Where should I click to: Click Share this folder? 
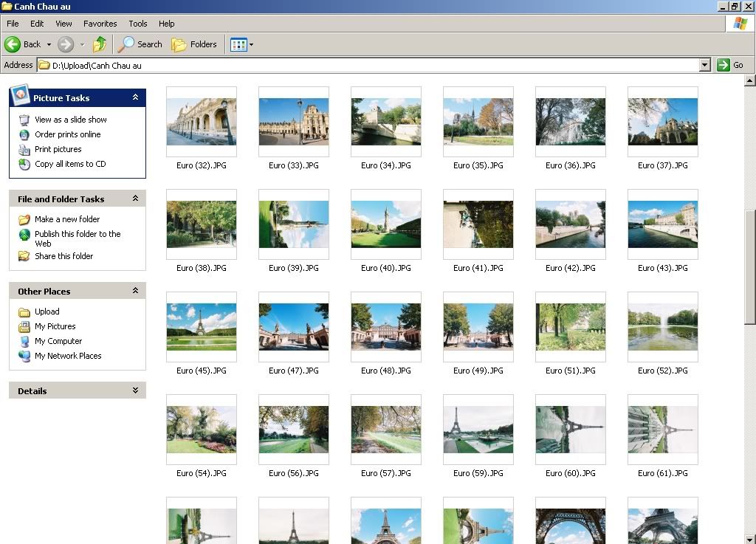click(x=63, y=256)
